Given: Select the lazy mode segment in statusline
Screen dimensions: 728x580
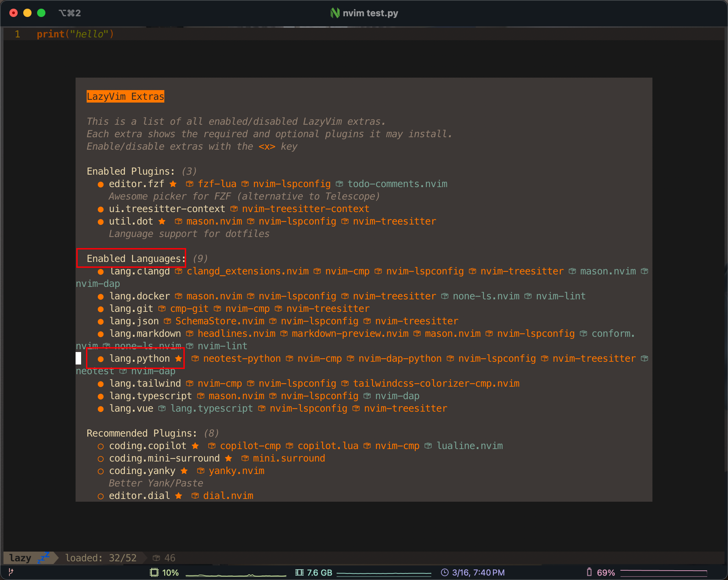Looking at the screenshot, I should coord(20,558).
